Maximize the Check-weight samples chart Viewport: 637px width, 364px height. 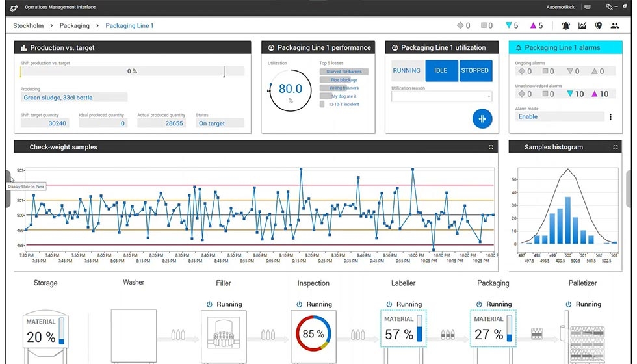point(491,148)
